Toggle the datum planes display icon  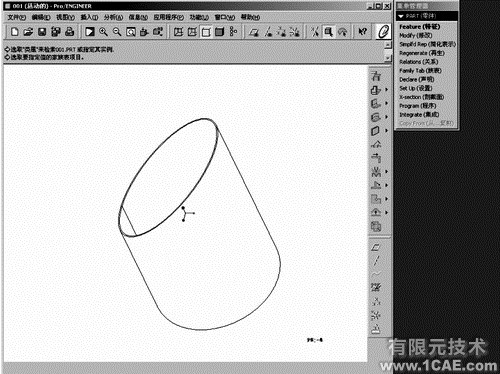254,32
